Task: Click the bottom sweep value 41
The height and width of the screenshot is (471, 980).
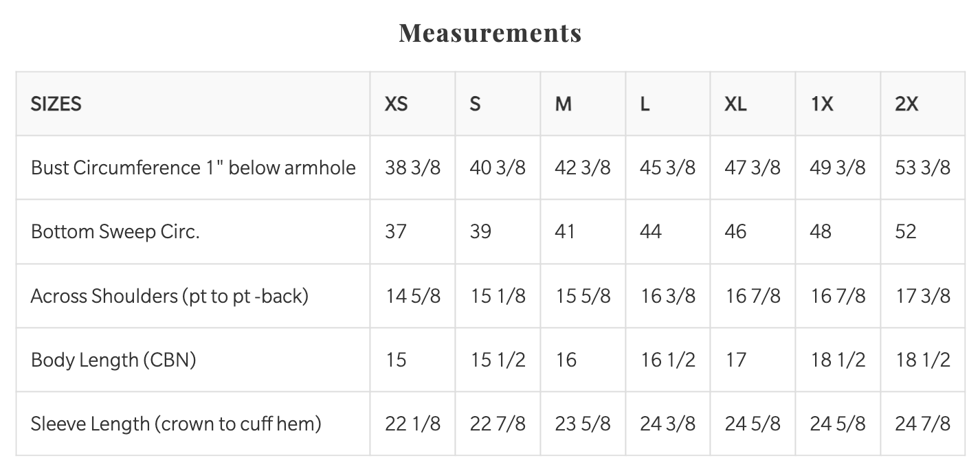Action: pos(564,231)
